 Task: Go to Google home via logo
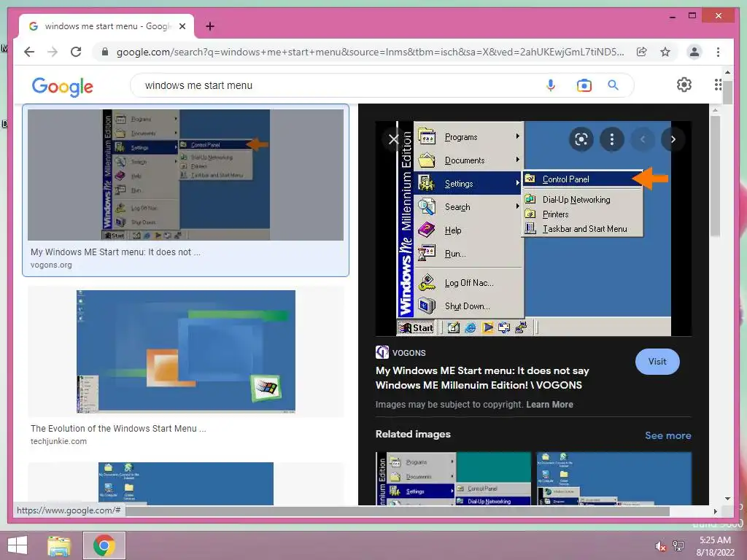point(63,86)
